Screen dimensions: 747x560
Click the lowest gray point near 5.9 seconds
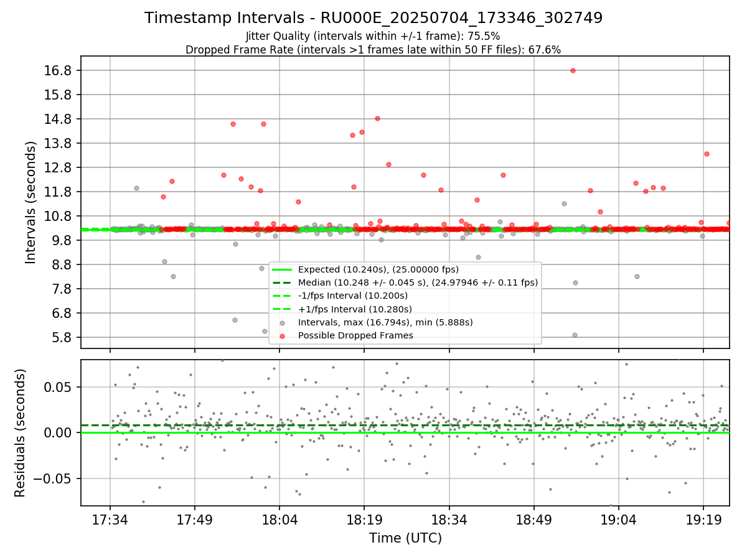(x=575, y=335)
